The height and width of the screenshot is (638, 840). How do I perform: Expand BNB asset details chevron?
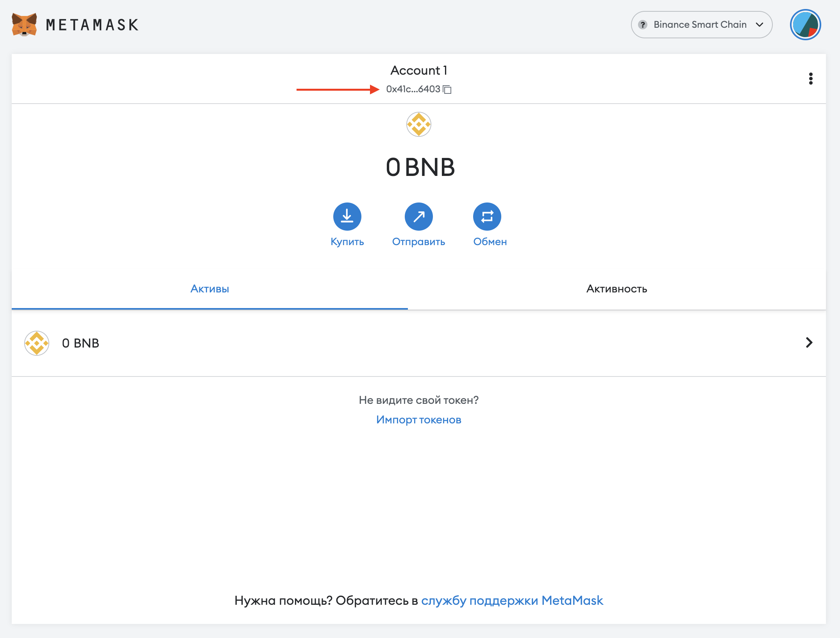click(809, 342)
